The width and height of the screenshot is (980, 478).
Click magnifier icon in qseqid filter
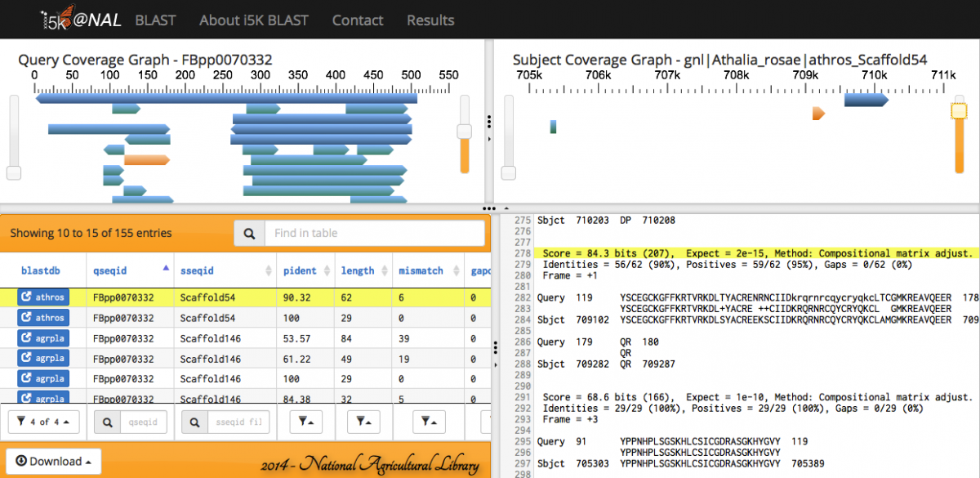point(108,422)
